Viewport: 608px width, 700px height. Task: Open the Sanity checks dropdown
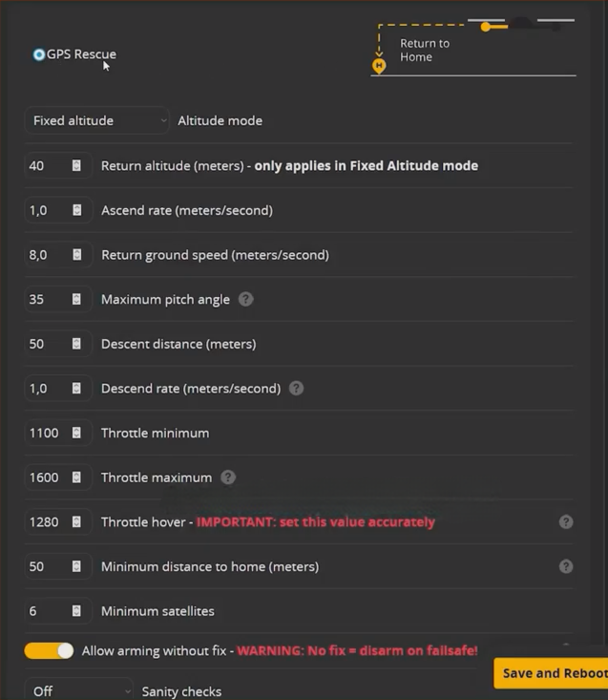(80, 690)
